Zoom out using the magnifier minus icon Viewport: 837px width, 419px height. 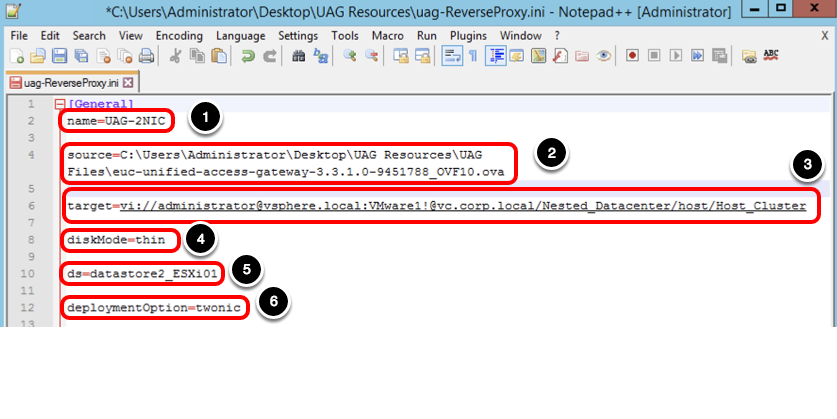point(371,56)
